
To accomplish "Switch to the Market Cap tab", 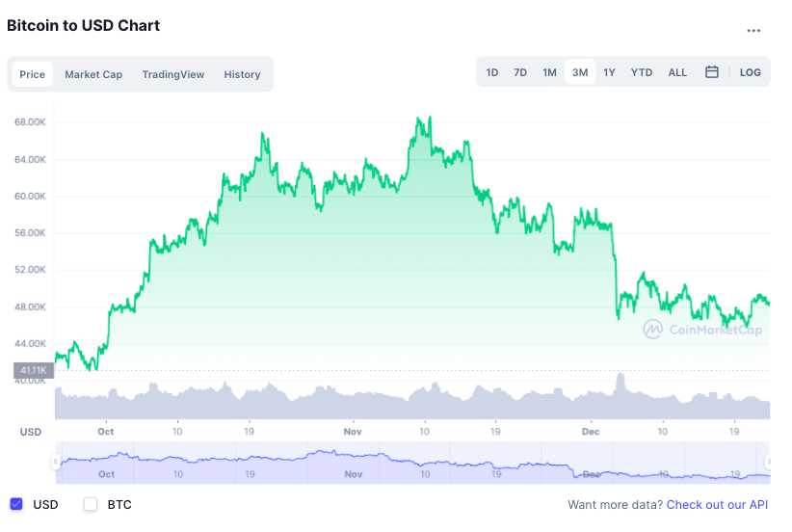I will click(x=93, y=74).
